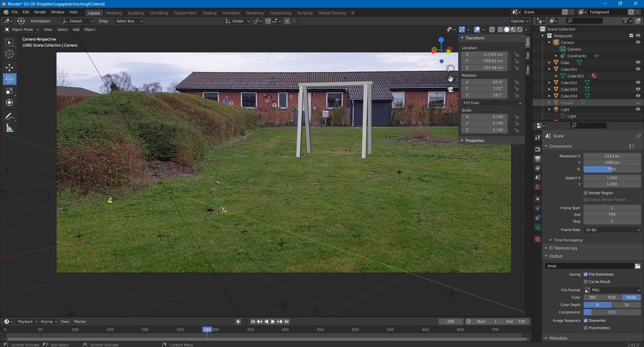Jump to the last frame
The height and width of the screenshot is (347, 644).
tap(286, 322)
